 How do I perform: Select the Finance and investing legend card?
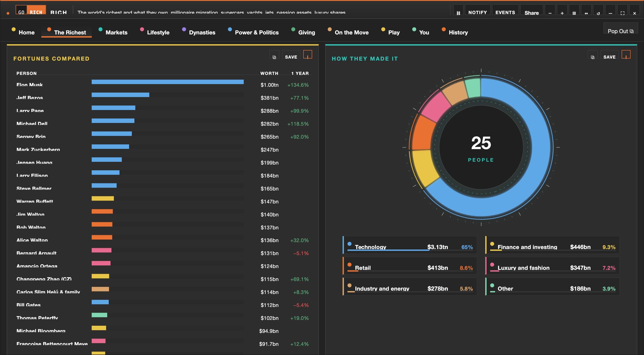click(x=552, y=245)
